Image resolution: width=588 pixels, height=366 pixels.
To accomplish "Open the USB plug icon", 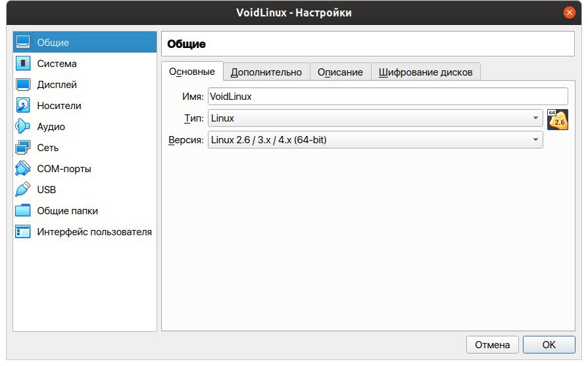I will pyautogui.click(x=23, y=189).
